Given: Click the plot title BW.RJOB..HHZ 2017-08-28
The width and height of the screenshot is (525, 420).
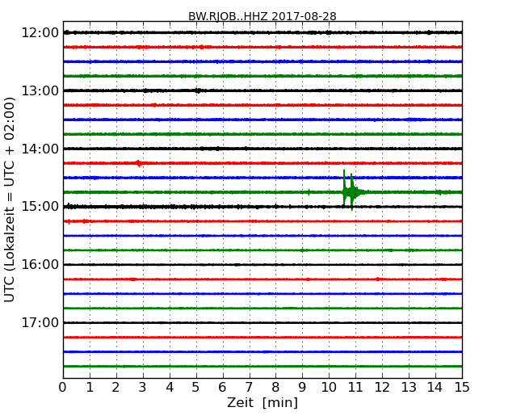Looking at the screenshot, I should (x=262, y=16).
